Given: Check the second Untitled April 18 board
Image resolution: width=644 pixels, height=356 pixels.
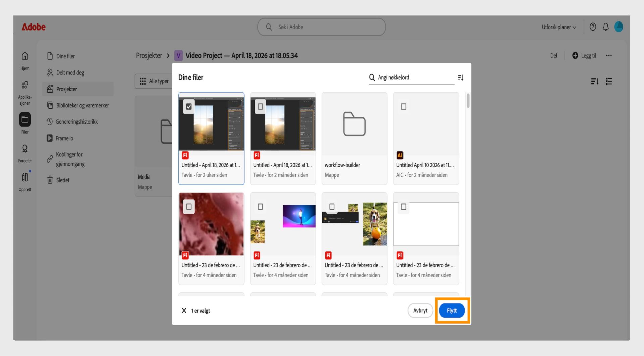Looking at the screenshot, I should point(260,107).
